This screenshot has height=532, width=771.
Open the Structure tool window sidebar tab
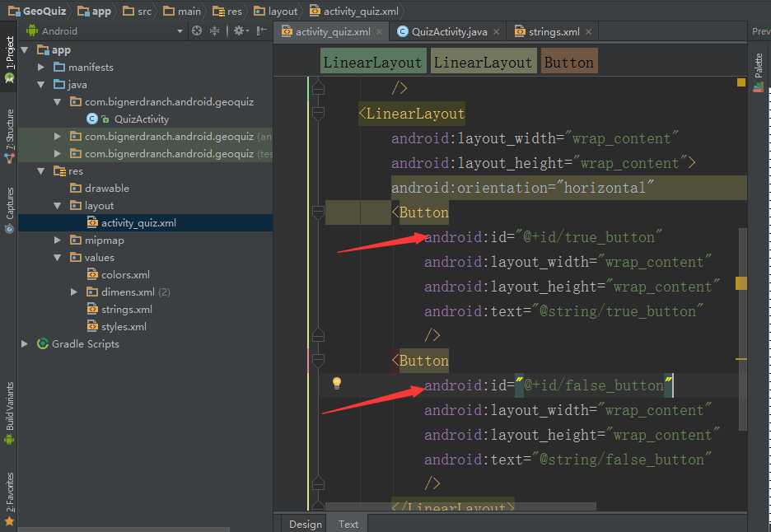pos(9,137)
